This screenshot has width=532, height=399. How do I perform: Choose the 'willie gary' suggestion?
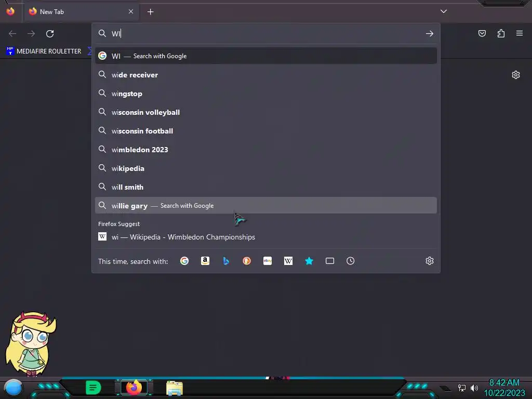pyautogui.click(x=266, y=206)
